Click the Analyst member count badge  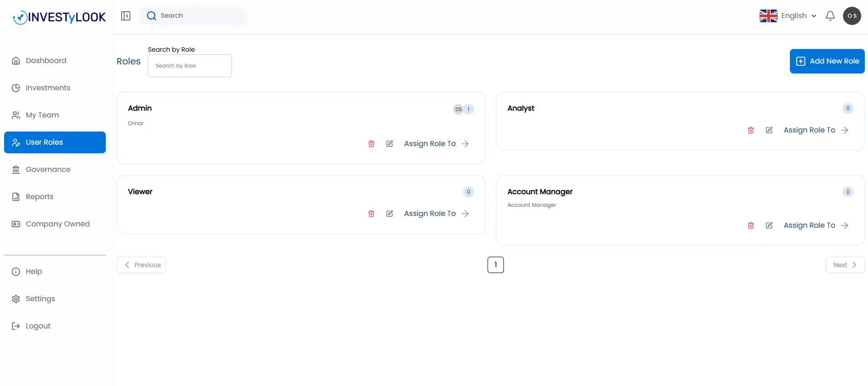click(x=848, y=108)
